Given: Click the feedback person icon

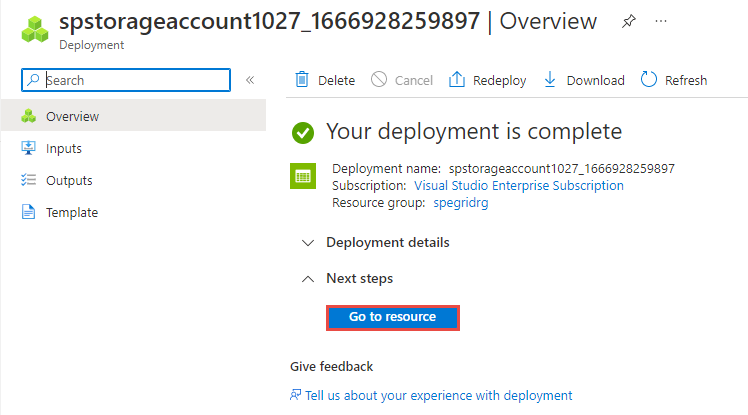Looking at the screenshot, I should pos(295,395).
